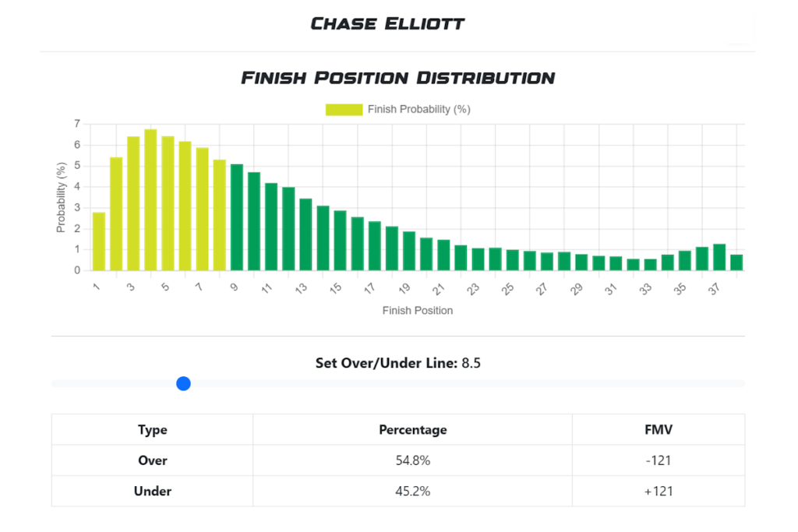The image size is (798, 532).
Task: Click the first yellow bar for position 1
Action: click(x=99, y=241)
